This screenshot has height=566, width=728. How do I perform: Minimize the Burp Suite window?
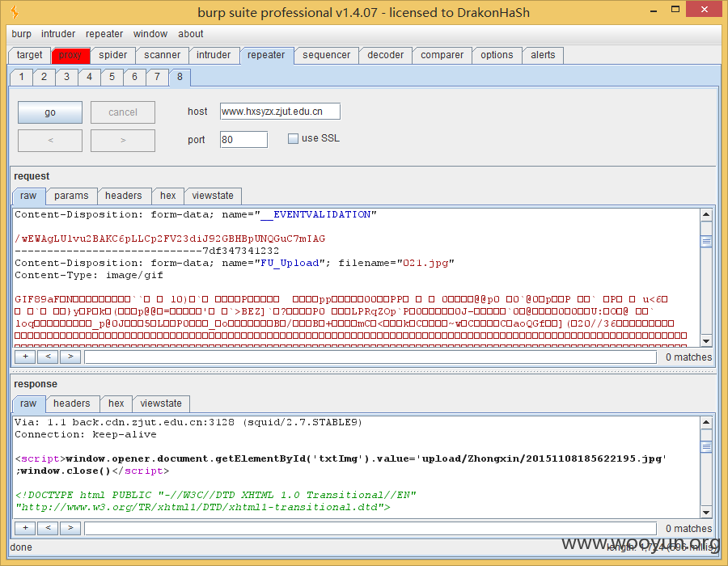coord(654,11)
